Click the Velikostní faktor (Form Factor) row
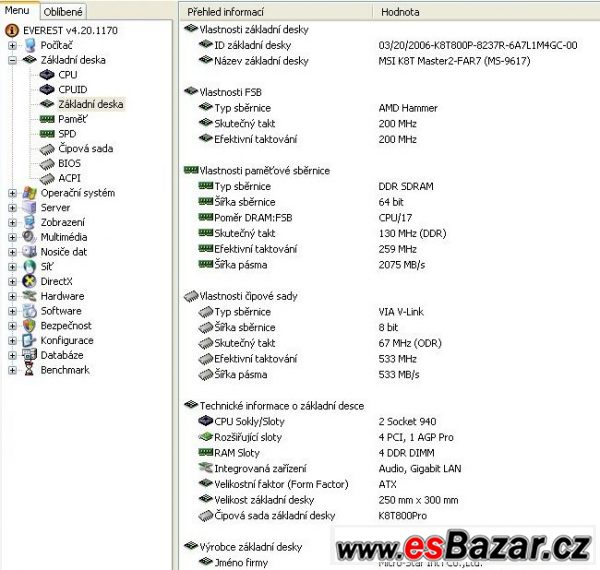 click(298, 484)
